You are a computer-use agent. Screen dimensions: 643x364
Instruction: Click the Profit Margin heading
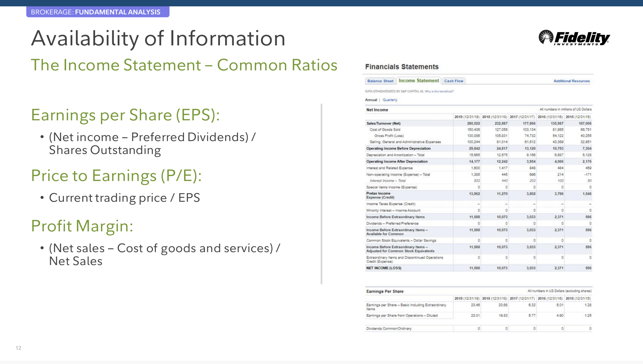(82, 226)
